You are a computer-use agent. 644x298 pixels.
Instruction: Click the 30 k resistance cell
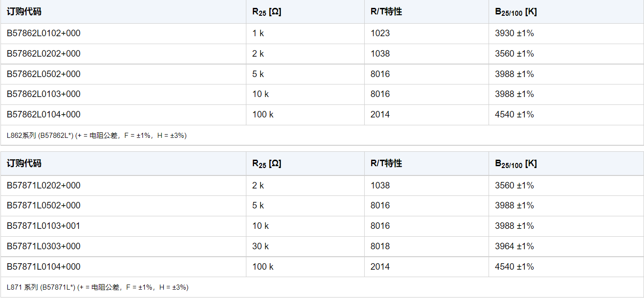[261, 246]
